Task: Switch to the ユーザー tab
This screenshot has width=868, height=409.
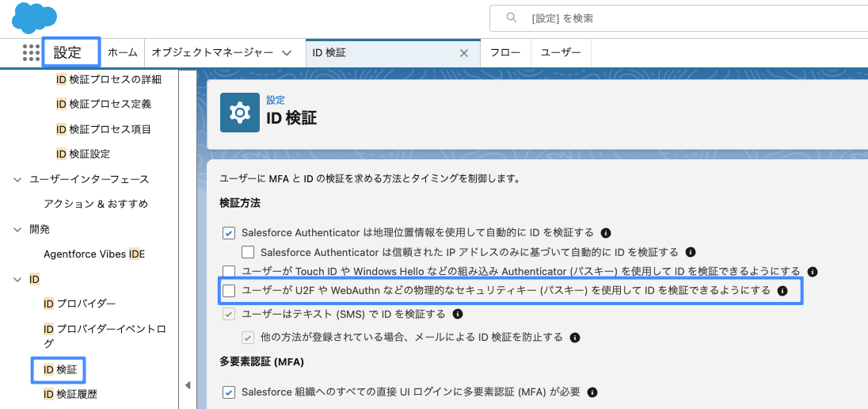Action: coord(561,53)
